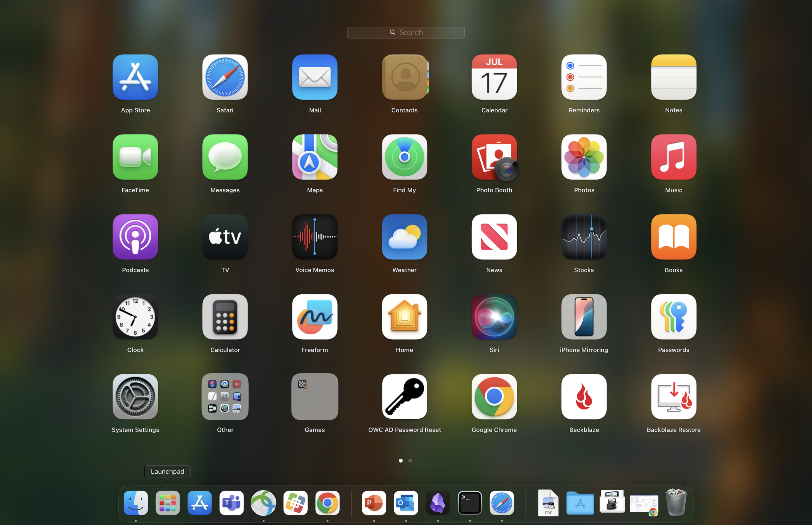Screen dimensions: 812x525
Task: Launch Voice Memos
Action: coord(314,237)
